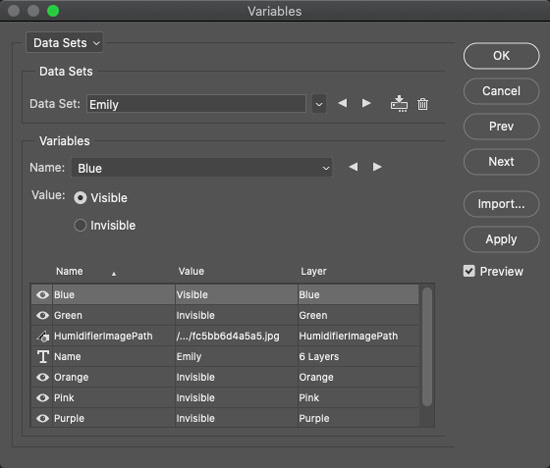Screen dimensions: 550x468
Task: Click the text variable icon for Name row
Action: pos(43,356)
